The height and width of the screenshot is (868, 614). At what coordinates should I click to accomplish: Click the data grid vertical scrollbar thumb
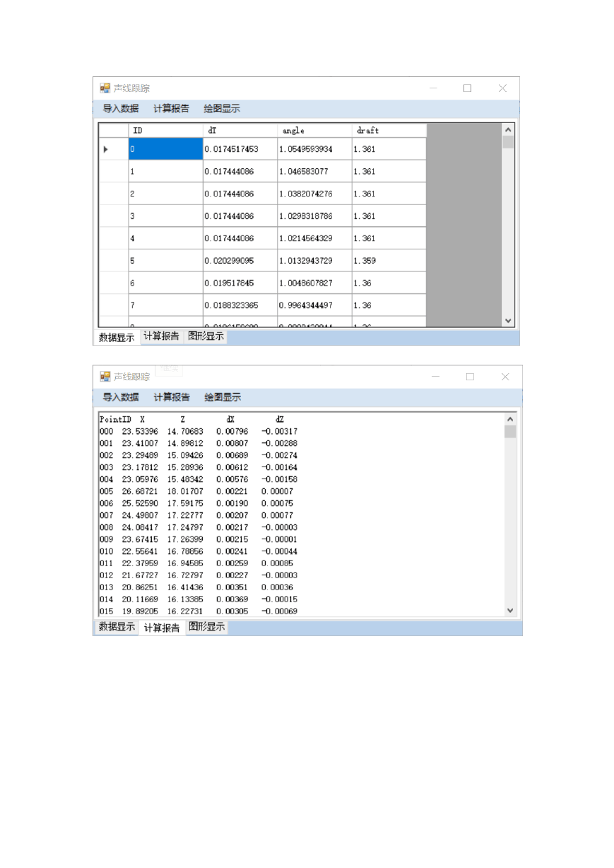point(508,142)
